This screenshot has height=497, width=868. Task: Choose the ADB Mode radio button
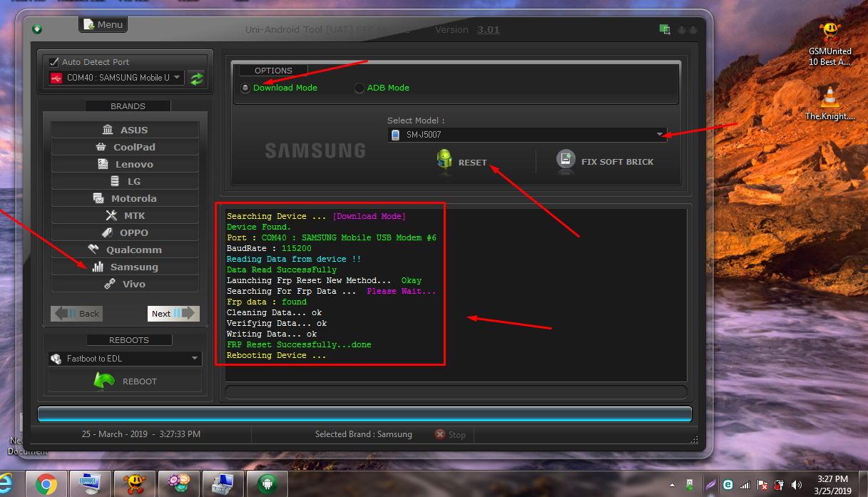(x=359, y=88)
